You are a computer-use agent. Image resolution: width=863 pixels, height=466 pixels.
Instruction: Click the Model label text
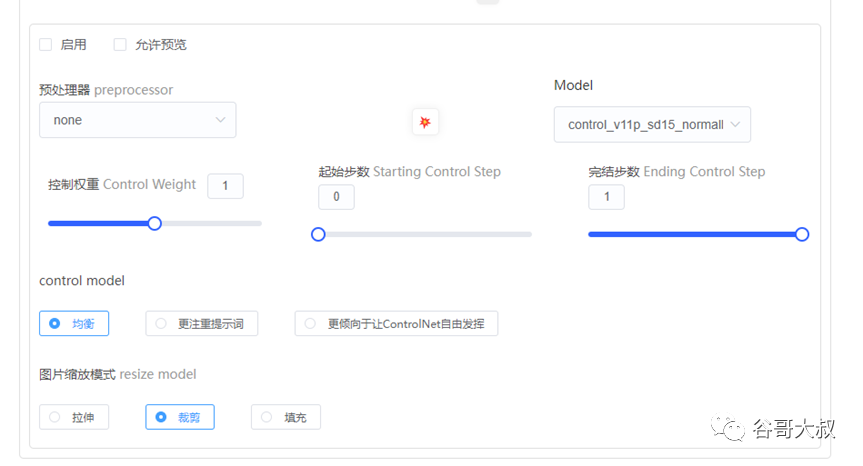(x=573, y=85)
